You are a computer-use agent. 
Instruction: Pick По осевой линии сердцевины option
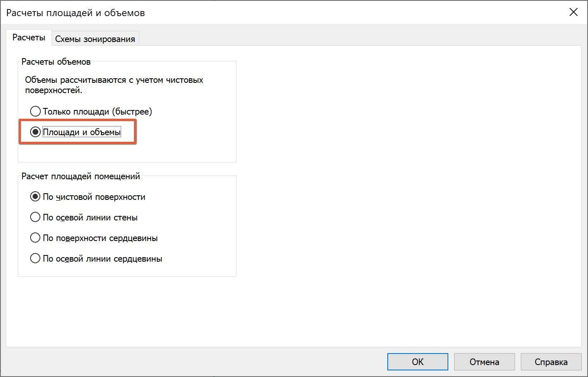[96, 259]
